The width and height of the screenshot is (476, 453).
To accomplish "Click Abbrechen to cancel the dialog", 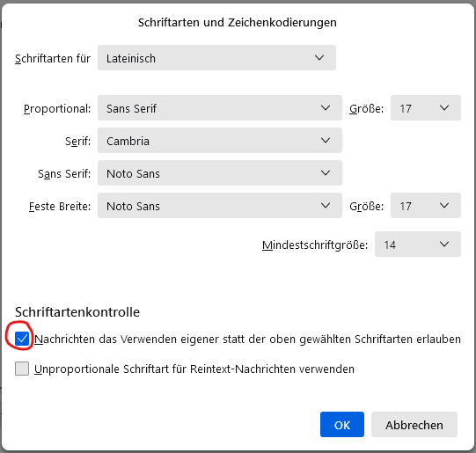I will [x=414, y=425].
